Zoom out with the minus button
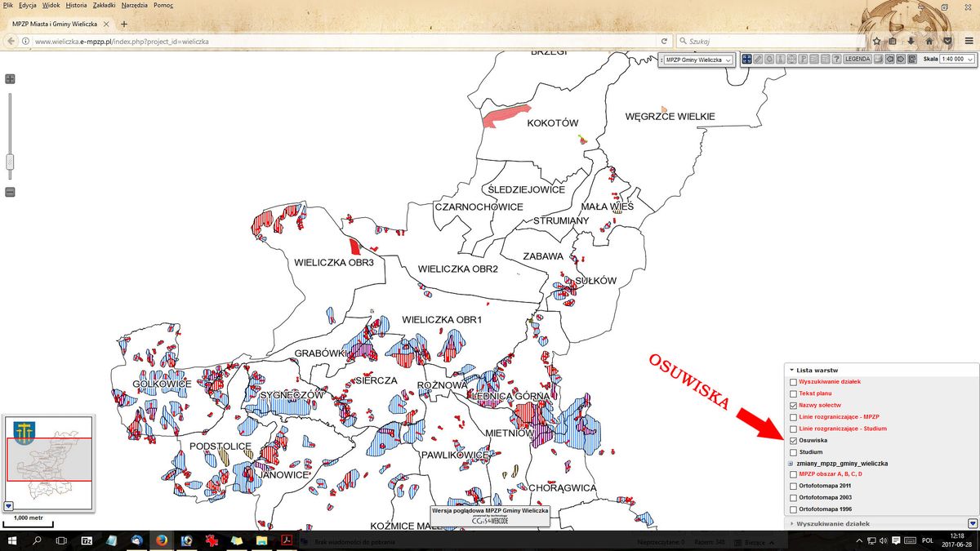This screenshot has height=551, width=980. coord(10,192)
